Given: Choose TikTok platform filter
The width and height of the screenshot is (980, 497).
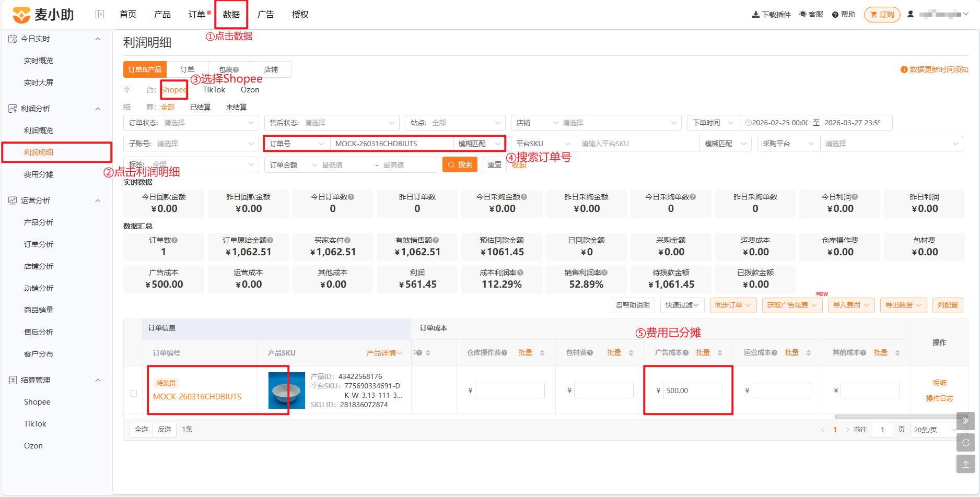Looking at the screenshot, I should [x=214, y=90].
